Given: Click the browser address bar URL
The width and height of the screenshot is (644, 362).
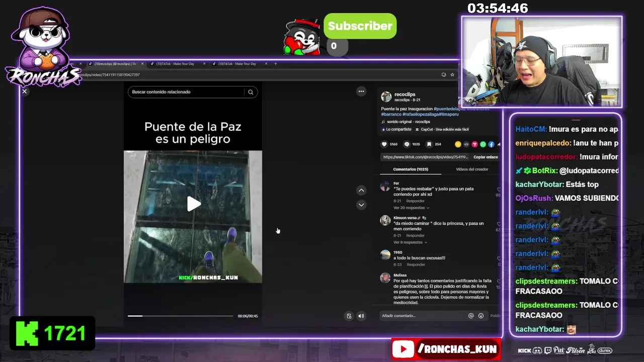Looking at the screenshot, I should coord(111,74).
